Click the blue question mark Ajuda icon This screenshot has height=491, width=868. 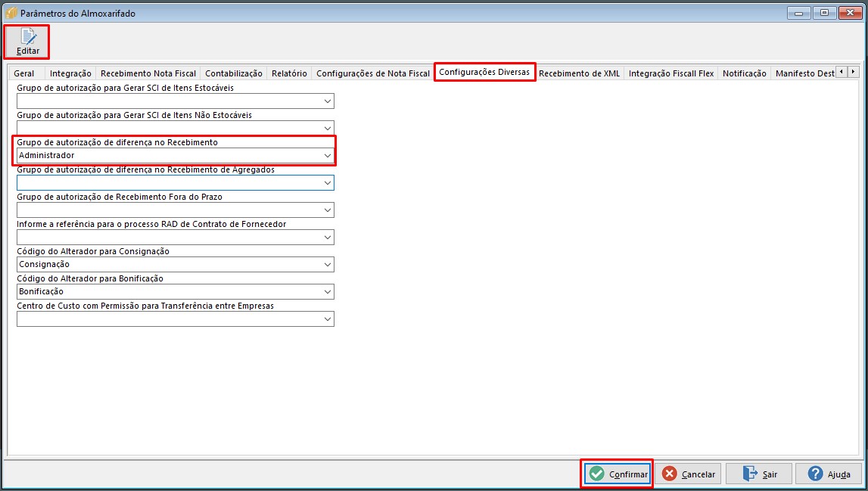click(x=815, y=474)
